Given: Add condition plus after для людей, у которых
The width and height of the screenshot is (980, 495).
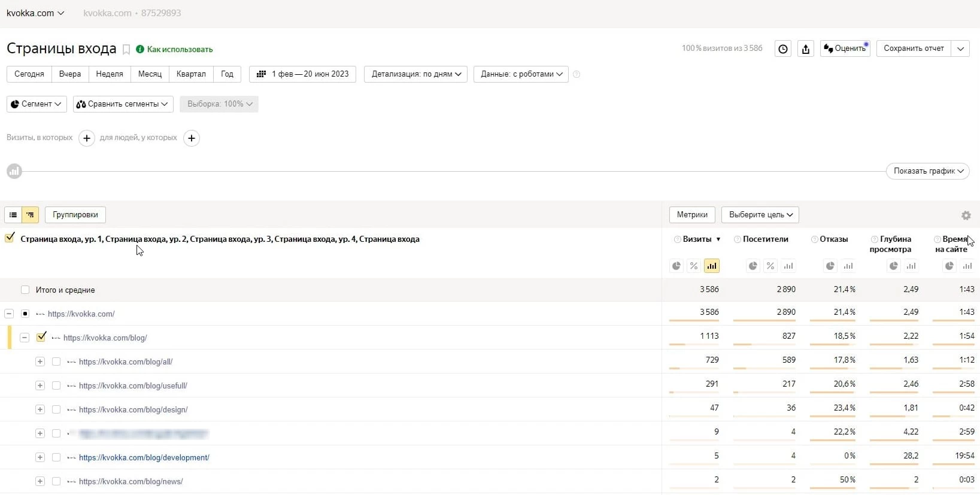Looking at the screenshot, I should click(192, 138).
